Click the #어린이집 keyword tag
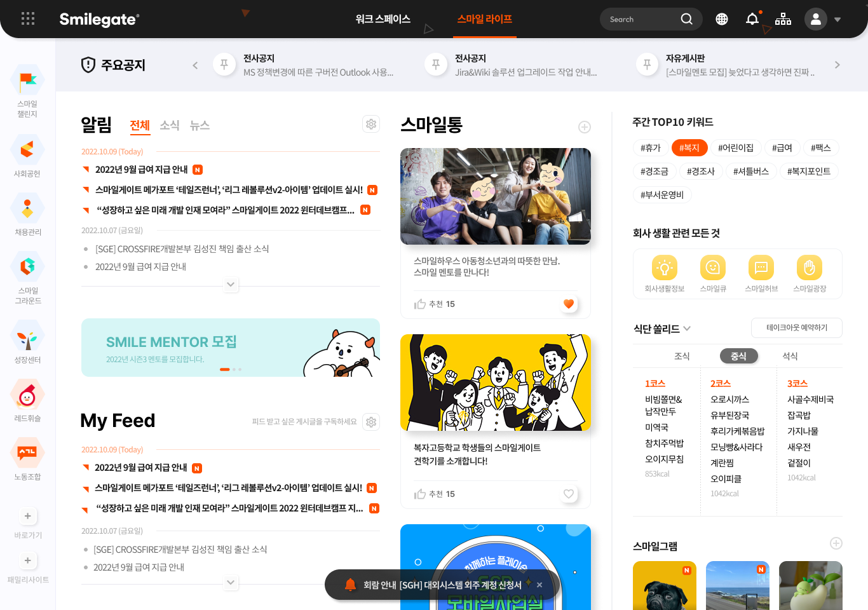 pos(735,148)
